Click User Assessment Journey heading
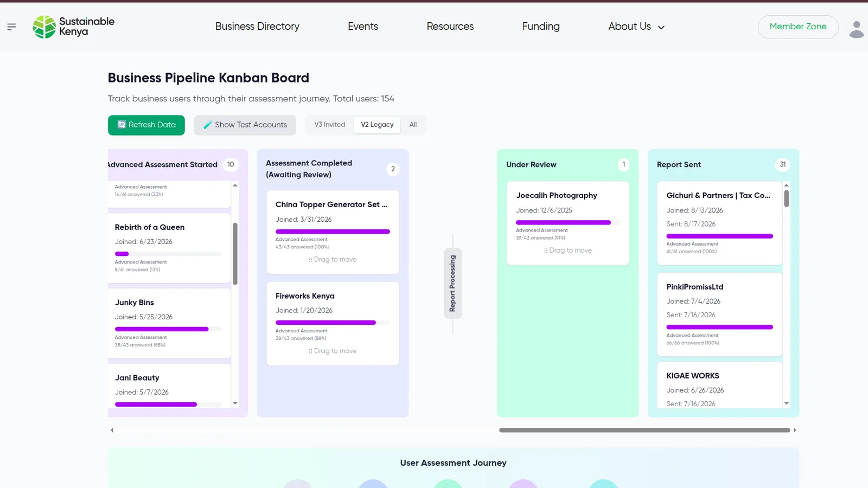This screenshot has width=868, height=488. click(454, 463)
